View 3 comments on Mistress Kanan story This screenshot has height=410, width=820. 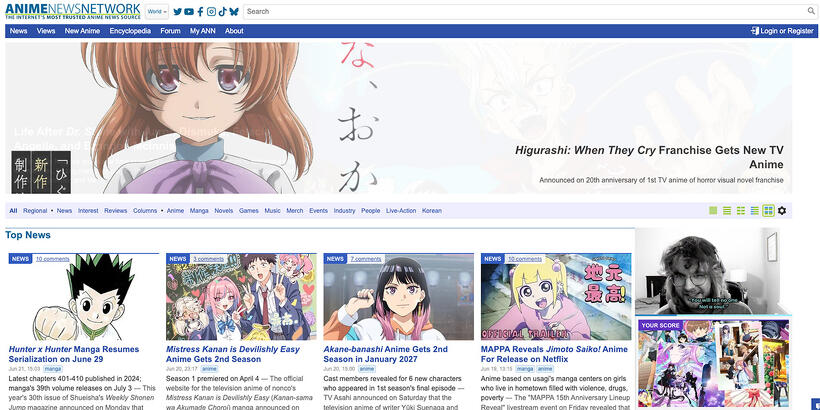pyautogui.click(x=208, y=259)
